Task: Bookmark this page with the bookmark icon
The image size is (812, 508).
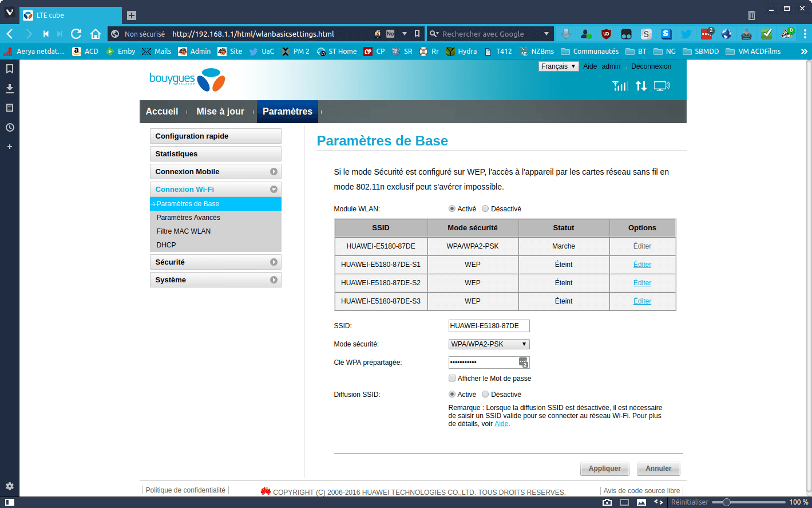Action: 417,34
